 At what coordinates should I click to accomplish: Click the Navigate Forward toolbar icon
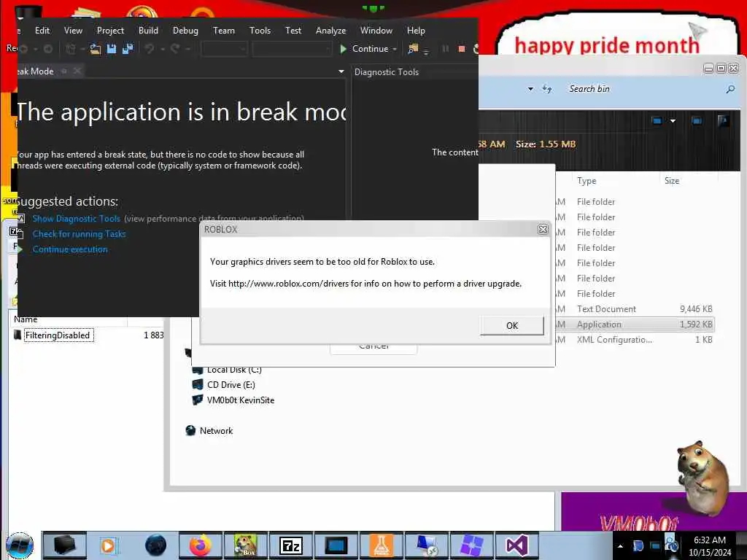tap(47, 49)
